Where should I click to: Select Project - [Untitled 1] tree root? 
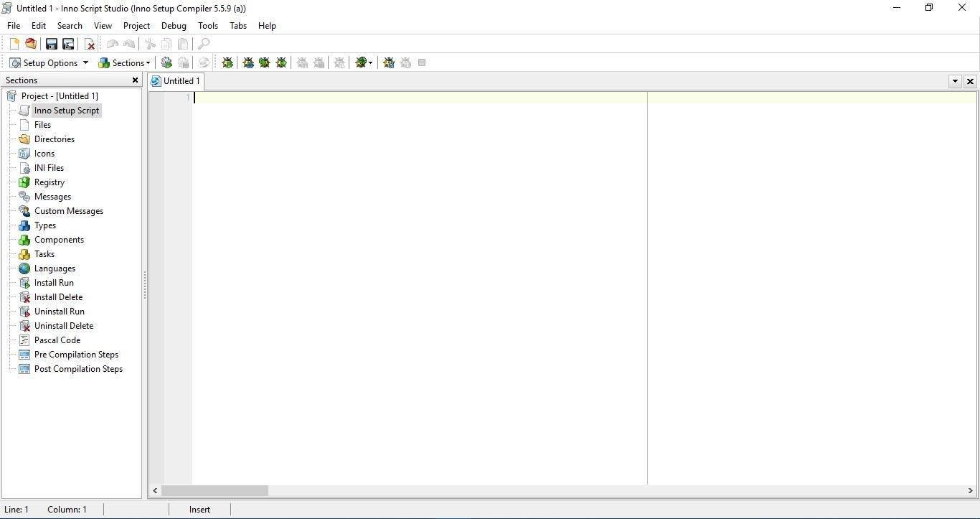pyautogui.click(x=60, y=95)
